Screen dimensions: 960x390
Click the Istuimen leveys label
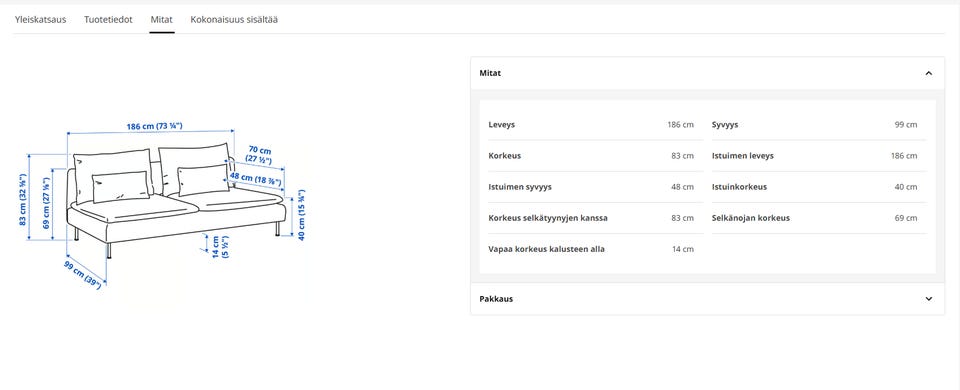tap(743, 156)
